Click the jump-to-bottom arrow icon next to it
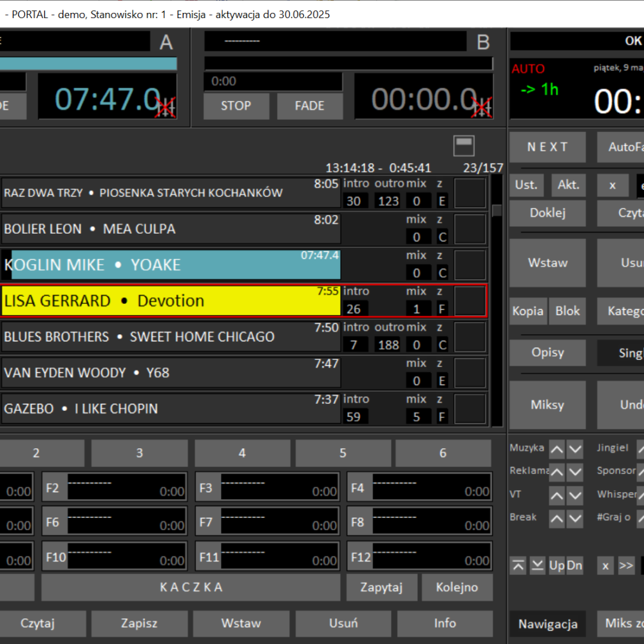Screen dimensions: 644x644 [536, 565]
